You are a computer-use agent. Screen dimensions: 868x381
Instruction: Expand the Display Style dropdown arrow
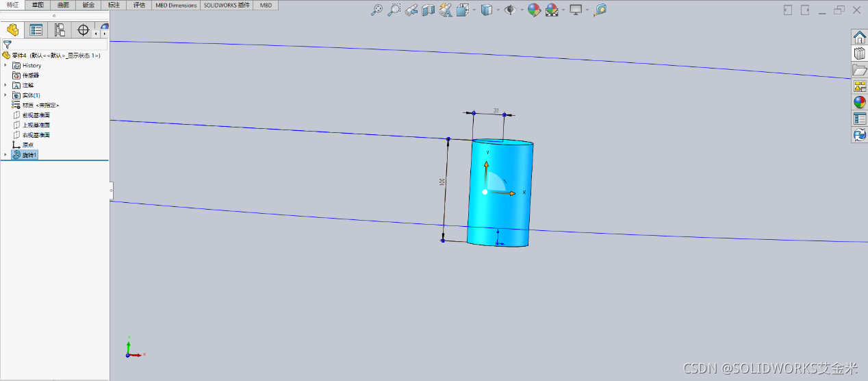coord(497,10)
